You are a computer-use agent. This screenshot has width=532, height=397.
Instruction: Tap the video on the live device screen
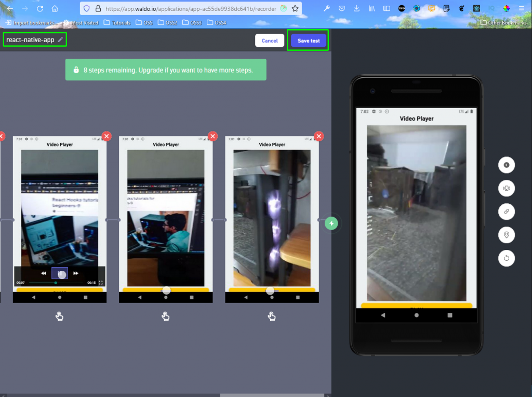click(416, 213)
